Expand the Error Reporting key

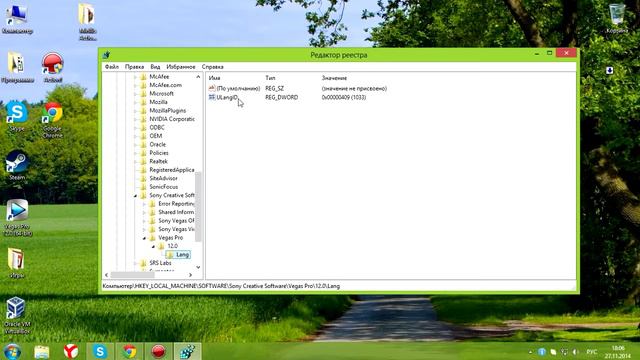click(144, 204)
